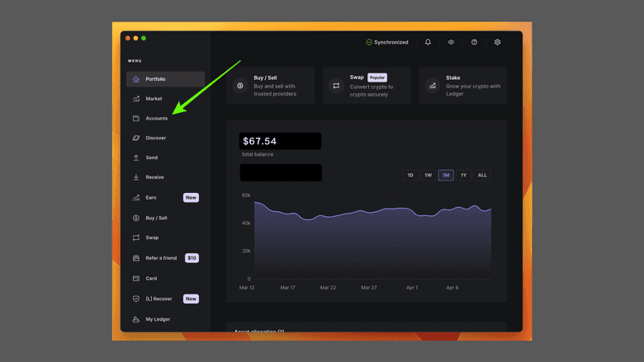This screenshot has height=362, width=644.
Task: Open the help question mark icon
Action: [x=474, y=42]
